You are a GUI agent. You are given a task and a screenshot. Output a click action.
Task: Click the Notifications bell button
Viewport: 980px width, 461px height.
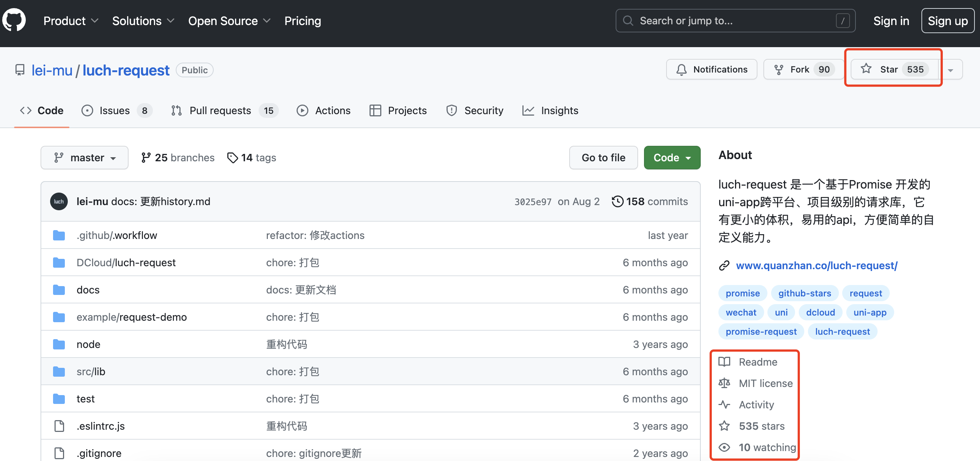point(711,69)
